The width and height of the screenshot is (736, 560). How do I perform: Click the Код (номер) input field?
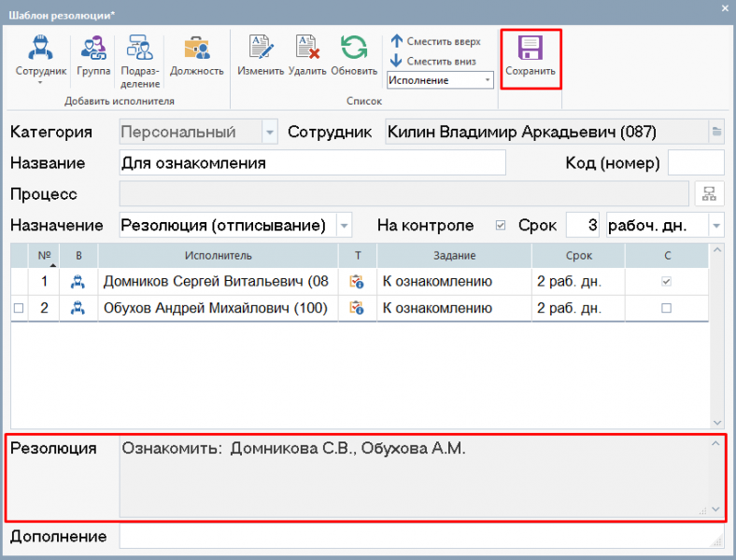(696, 162)
